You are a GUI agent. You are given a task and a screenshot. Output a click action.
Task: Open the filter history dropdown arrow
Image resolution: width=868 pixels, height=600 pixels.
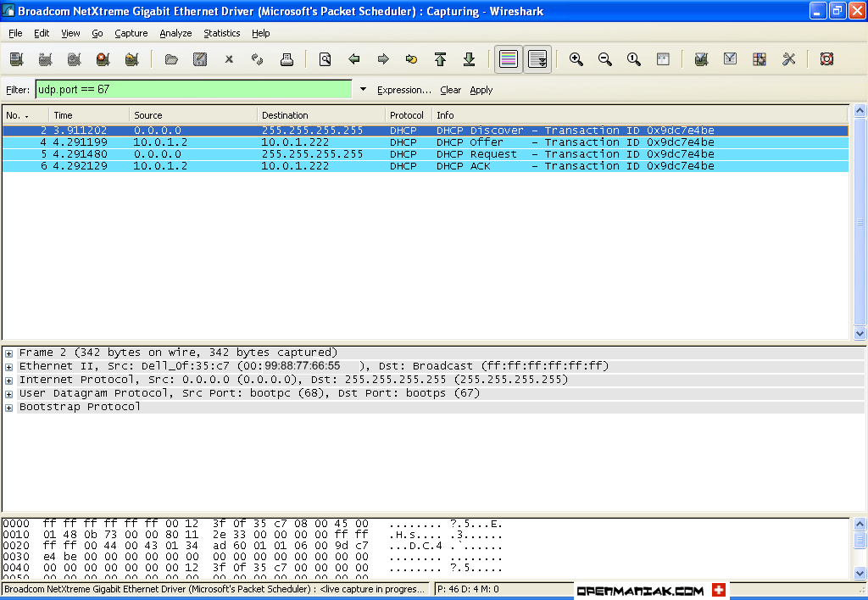[363, 89]
